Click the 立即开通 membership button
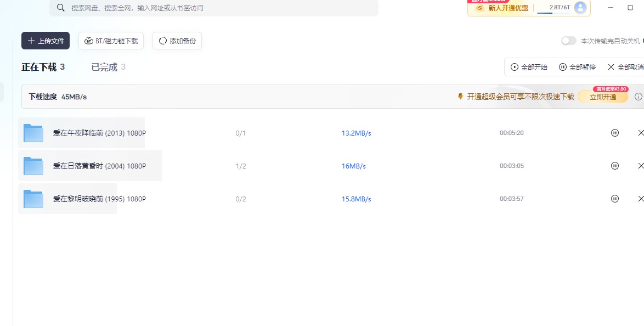 pyautogui.click(x=603, y=97)
